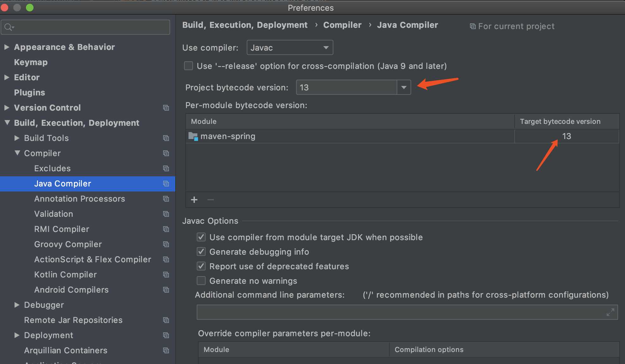
Task: Open Keymap settings page
Action: coord(31,62)
